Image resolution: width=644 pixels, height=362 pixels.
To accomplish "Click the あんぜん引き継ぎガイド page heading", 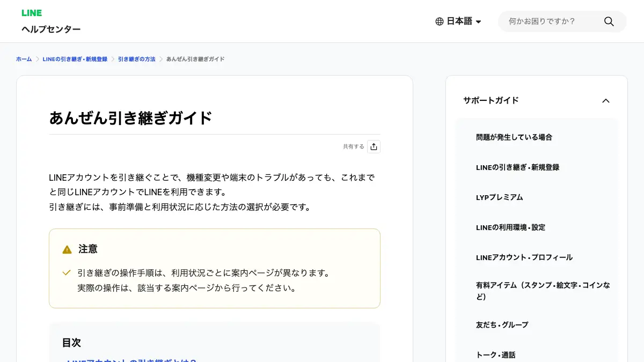I will [131, 118].
